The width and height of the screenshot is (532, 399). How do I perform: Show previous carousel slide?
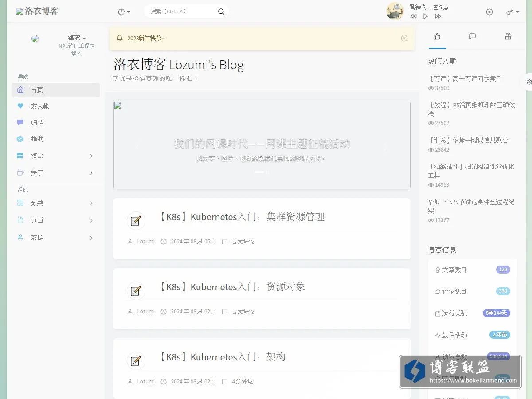coord(137,147)
